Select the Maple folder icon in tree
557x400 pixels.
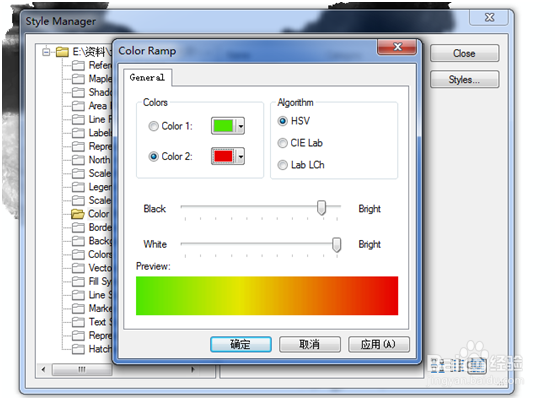[x=78, y=79]
